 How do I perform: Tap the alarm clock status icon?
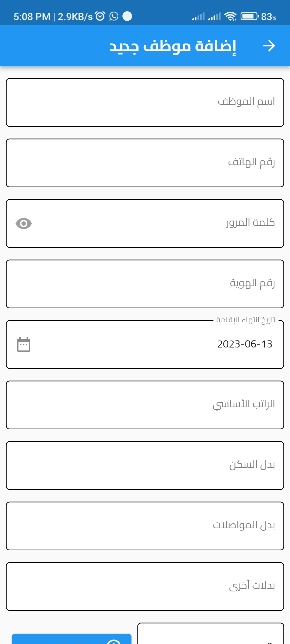pos(100,16)
